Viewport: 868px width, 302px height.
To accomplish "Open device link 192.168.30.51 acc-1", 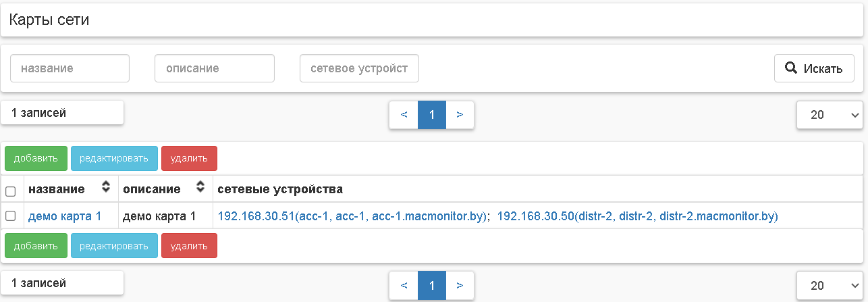I will tap(352, 216).
